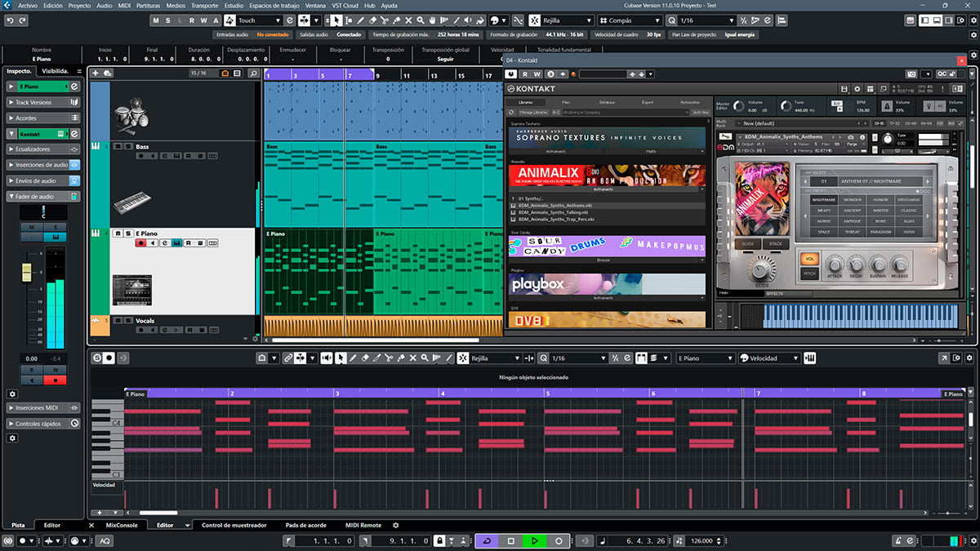Image resolution: width=980 pixels, height=551 pixels.
Task: Toggle global Mute M state button in toolbar
Action: coord(156,20)
